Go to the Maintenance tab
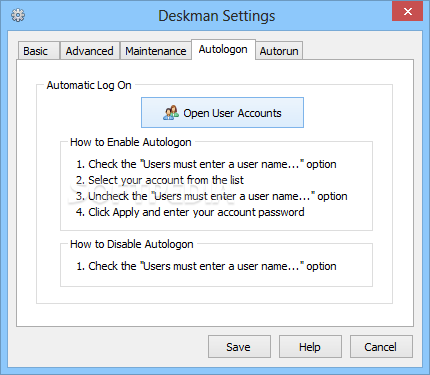 [156, 51]
